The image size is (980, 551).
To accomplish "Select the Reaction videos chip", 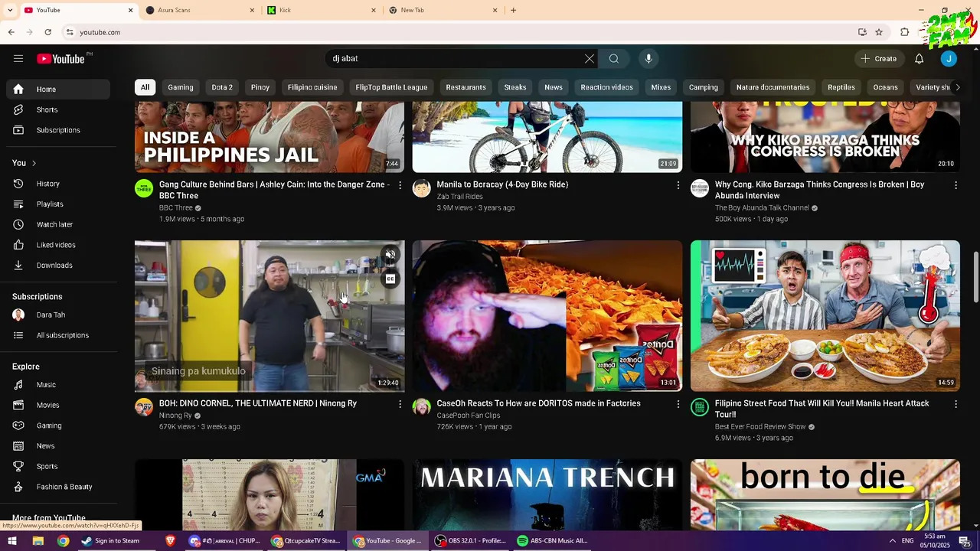I will [606, 87].
